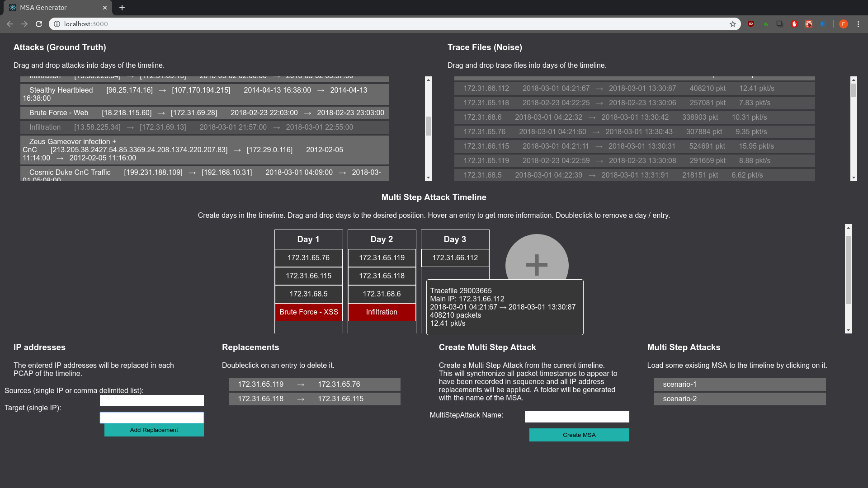This screenshot has width=868, height=488.
Task: Click the site info icon in address bar
Action: pyautogui.click(x=57, y=24)
